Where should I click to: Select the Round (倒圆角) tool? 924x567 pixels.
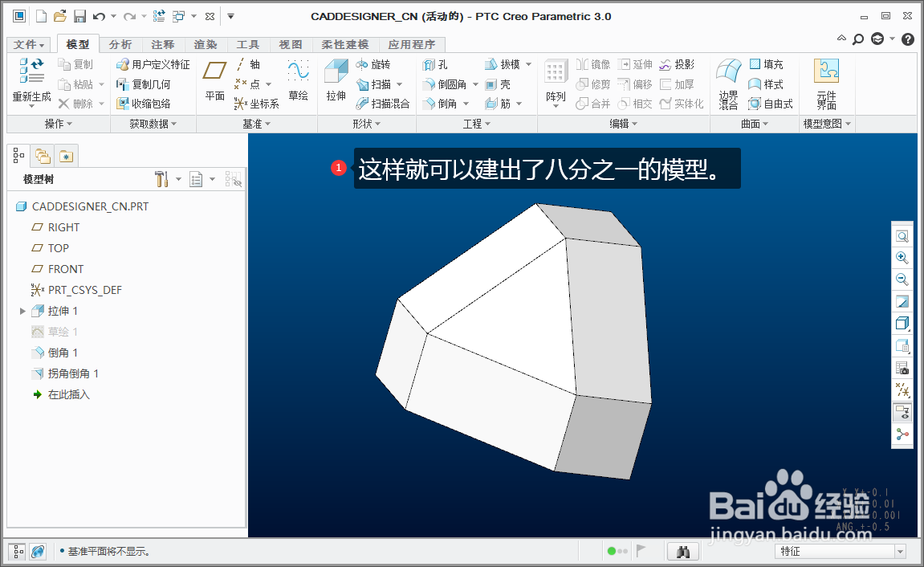[x=446, y=84]
